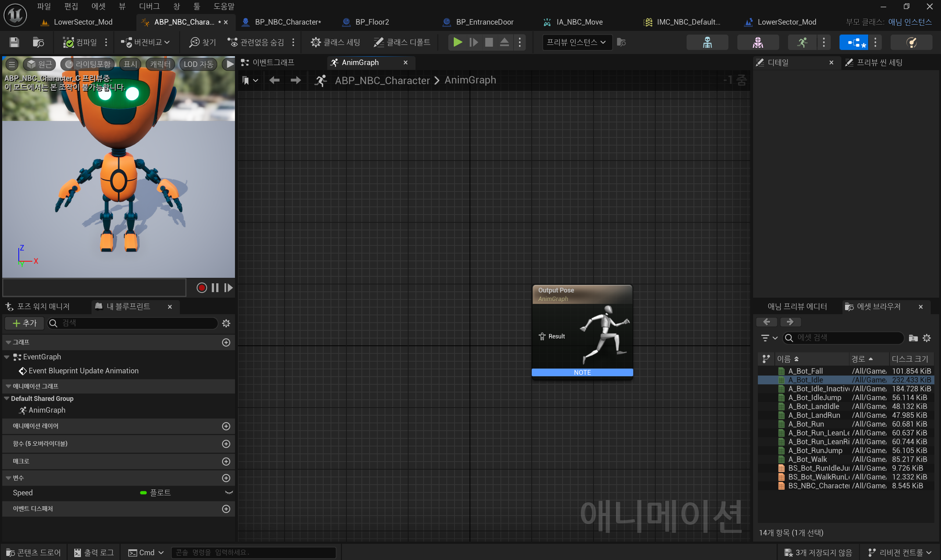941x560 pixels.
Task: Click the green Play simulation button
Action: coord(457,42)
